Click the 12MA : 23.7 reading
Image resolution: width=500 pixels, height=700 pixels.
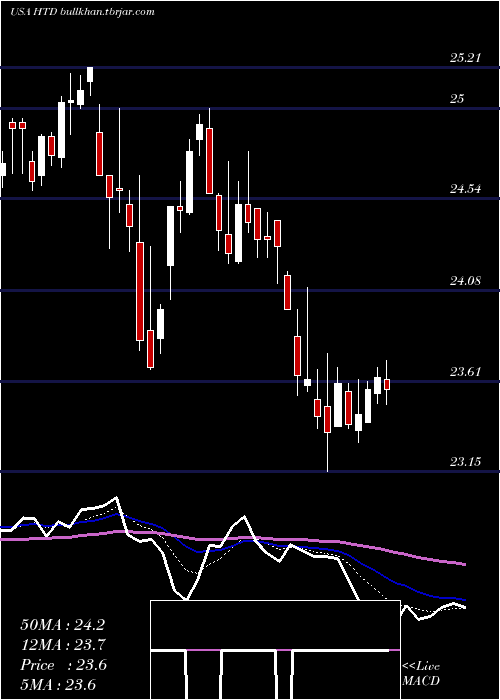(63, 645)
